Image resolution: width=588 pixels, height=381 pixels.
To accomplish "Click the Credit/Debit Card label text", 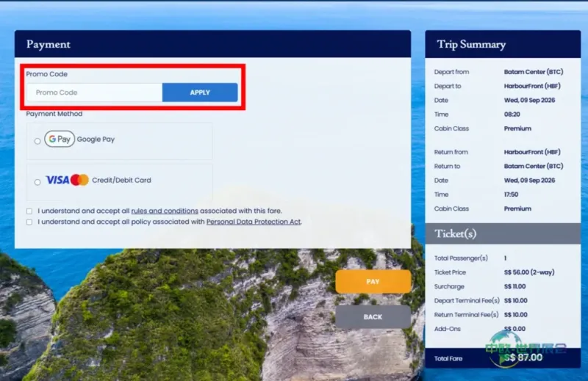I will click(121, 180).
